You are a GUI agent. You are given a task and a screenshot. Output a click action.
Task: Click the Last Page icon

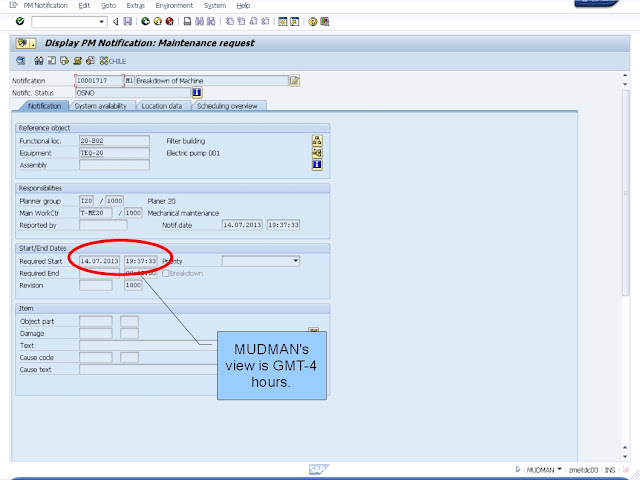265,21
